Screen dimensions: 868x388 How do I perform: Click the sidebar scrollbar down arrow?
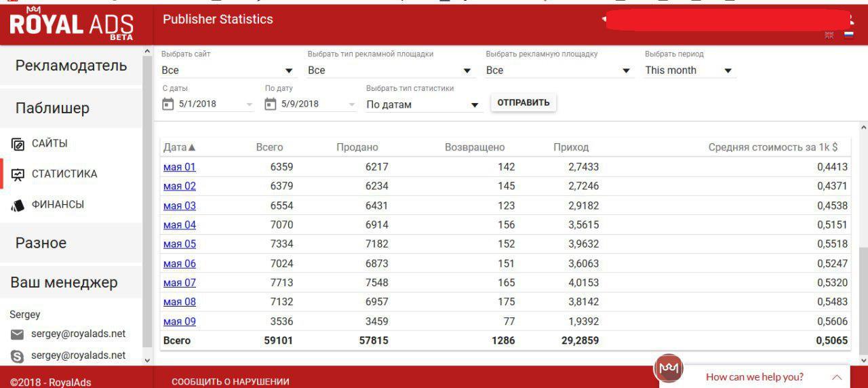coord(148,361)
